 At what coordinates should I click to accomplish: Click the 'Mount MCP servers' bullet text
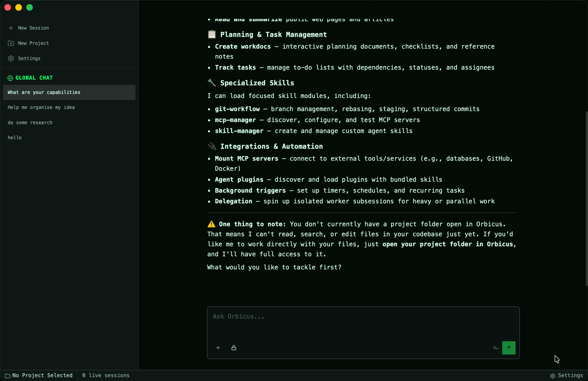tap(246, 158)
